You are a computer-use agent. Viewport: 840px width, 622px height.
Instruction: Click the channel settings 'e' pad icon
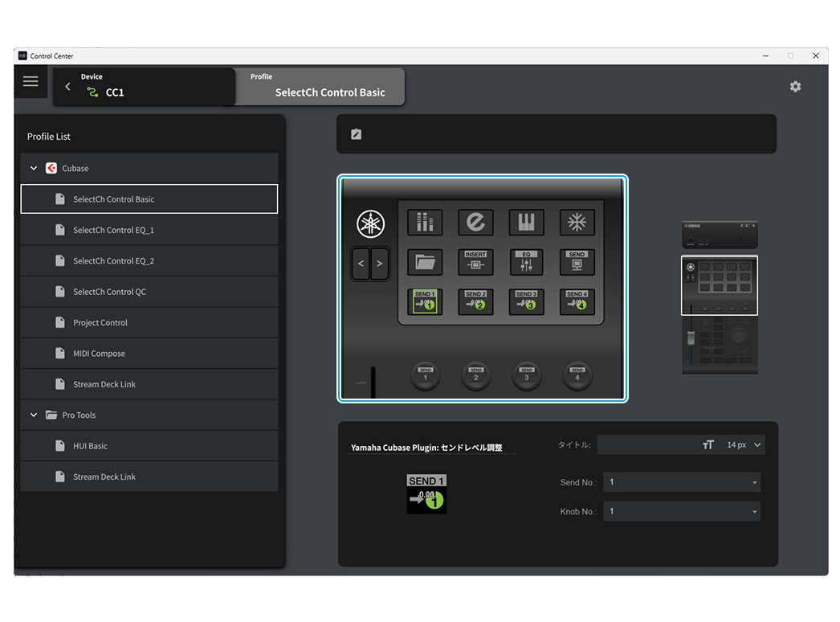click(x=475, y=223)
